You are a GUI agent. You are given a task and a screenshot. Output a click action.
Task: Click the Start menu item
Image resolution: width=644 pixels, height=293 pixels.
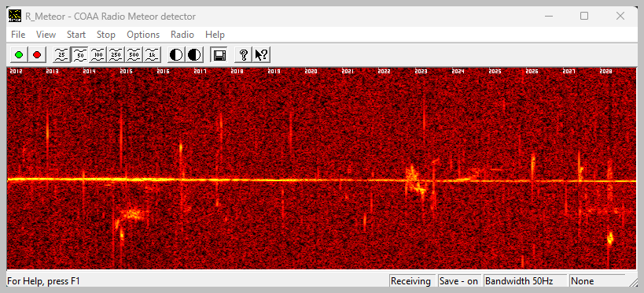tap(76, 35)
